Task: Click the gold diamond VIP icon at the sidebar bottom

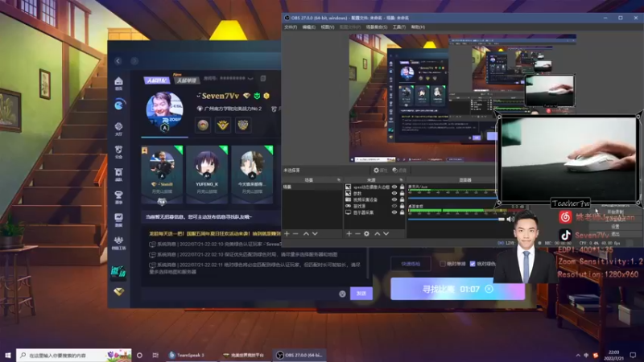Action: [118, 291]
